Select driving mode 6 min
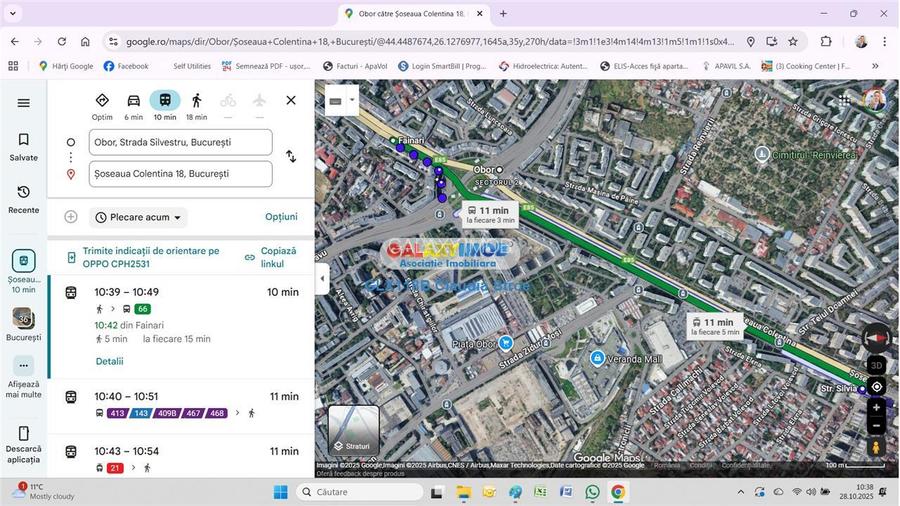Image resolution: width=900 pixels, height=506 pixels. pyautogui.click(x=133, y=107)
